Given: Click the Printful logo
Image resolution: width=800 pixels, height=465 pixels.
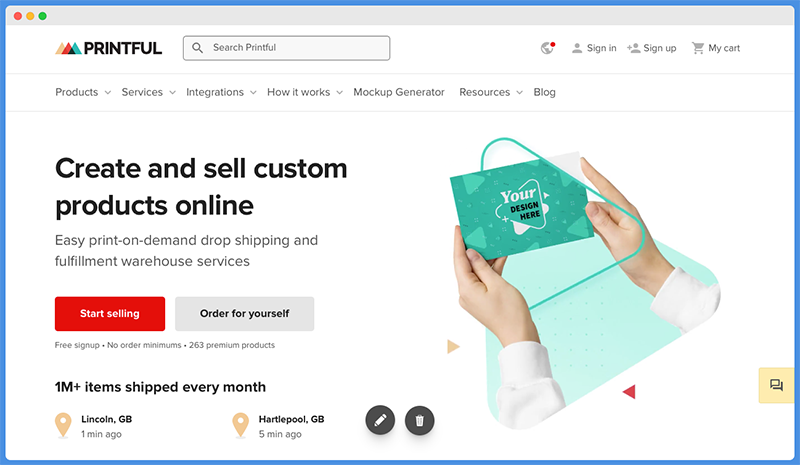Looking at the screenshot, I should 109,48.
